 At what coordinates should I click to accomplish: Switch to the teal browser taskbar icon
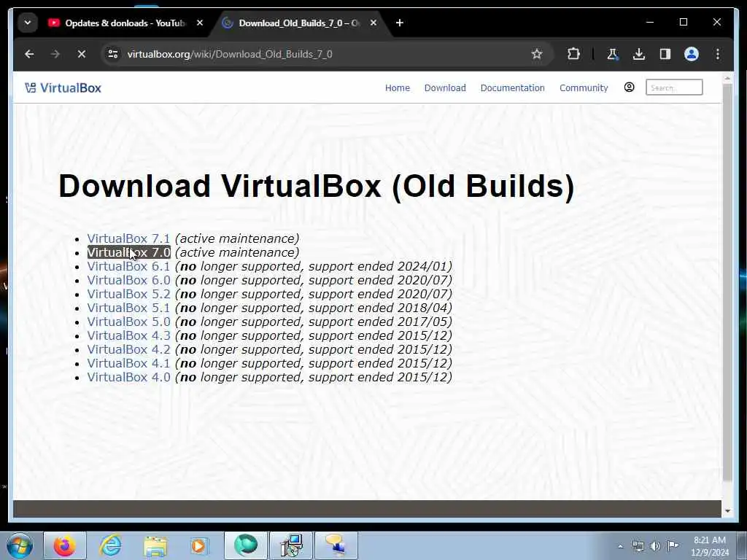pyautogui.click(x=245, y=545)
